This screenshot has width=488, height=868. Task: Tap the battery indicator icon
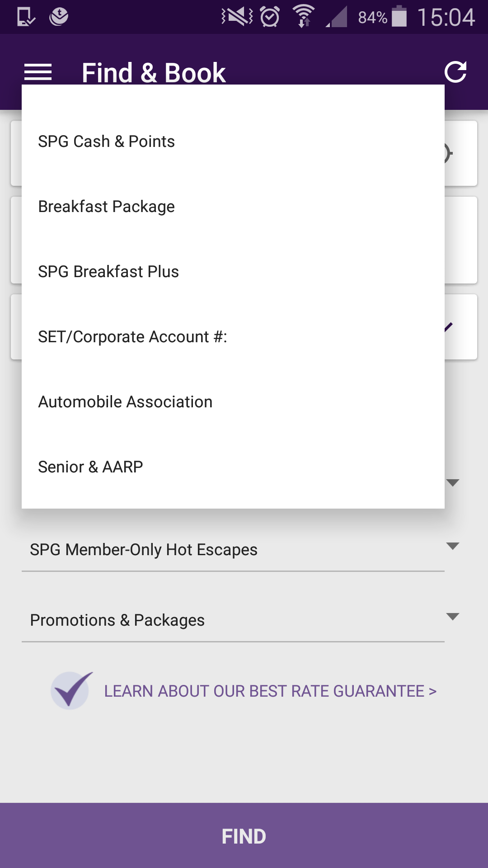399,17
